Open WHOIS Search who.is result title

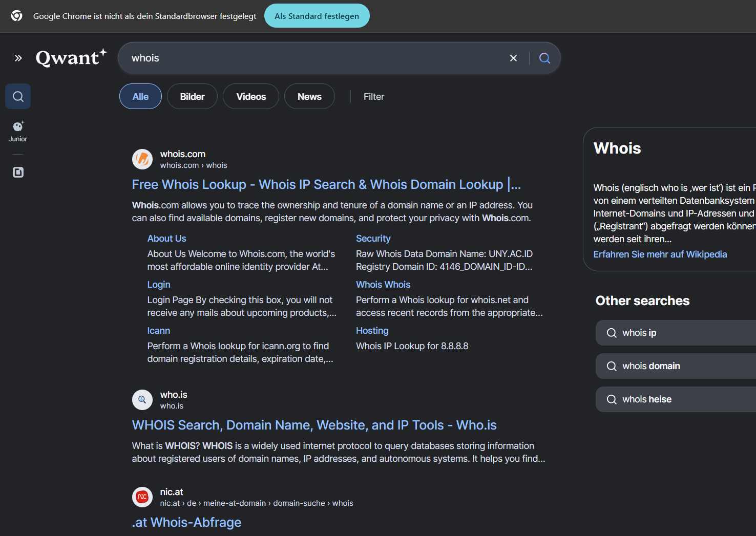tap(314, 425)
